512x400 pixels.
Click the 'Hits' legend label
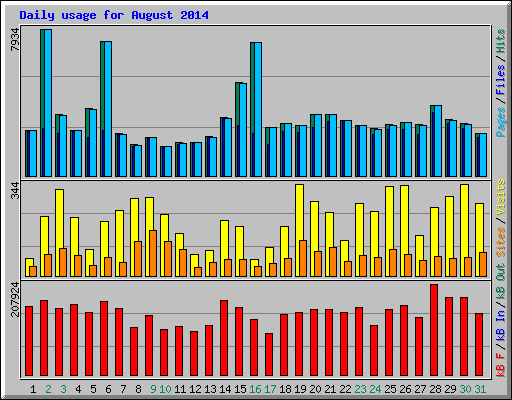point(500,41)
